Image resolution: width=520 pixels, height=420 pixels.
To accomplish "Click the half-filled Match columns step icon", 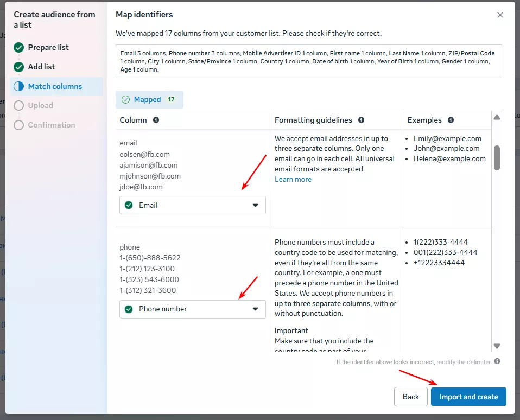I will pyautogui.click(x=19, y=86).
